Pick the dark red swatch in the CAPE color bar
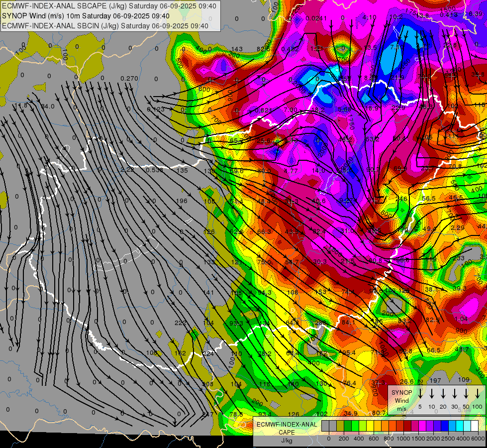Image resolution: width=487 pixels, height=448 pixels. click(x=407, y=426)
